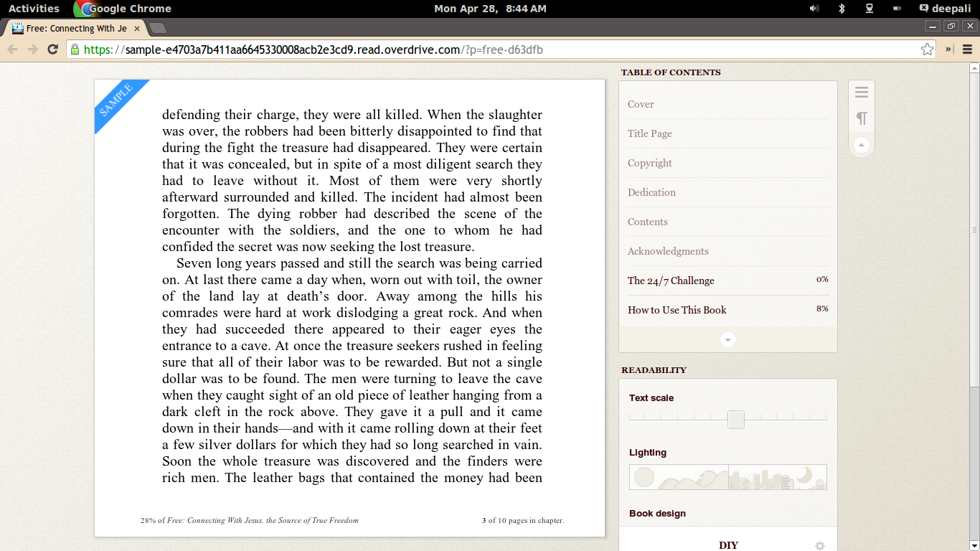Screen dimensions: 980x551
Task: Click the '28% of Free: Connecting With Jesus' footer
Action: (x=250, y=520)
